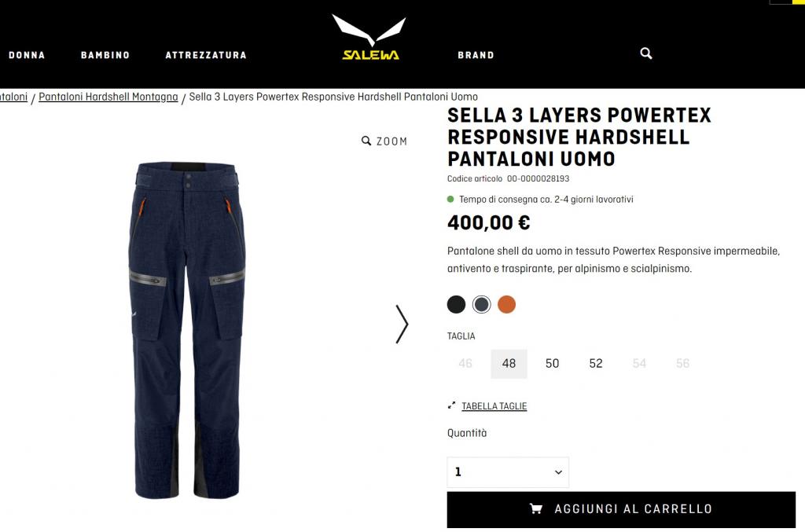
Task: Select size 52
Action: pos(596,364)
